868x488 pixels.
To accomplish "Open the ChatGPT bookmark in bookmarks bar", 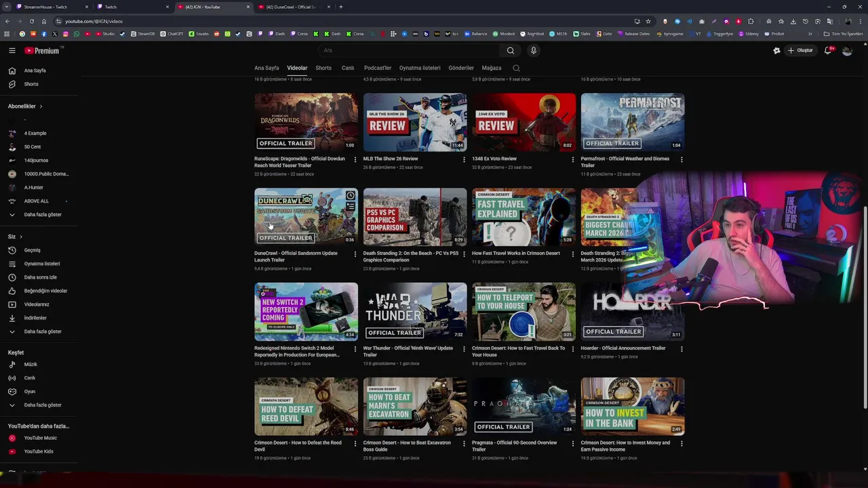I will [172, 34].
